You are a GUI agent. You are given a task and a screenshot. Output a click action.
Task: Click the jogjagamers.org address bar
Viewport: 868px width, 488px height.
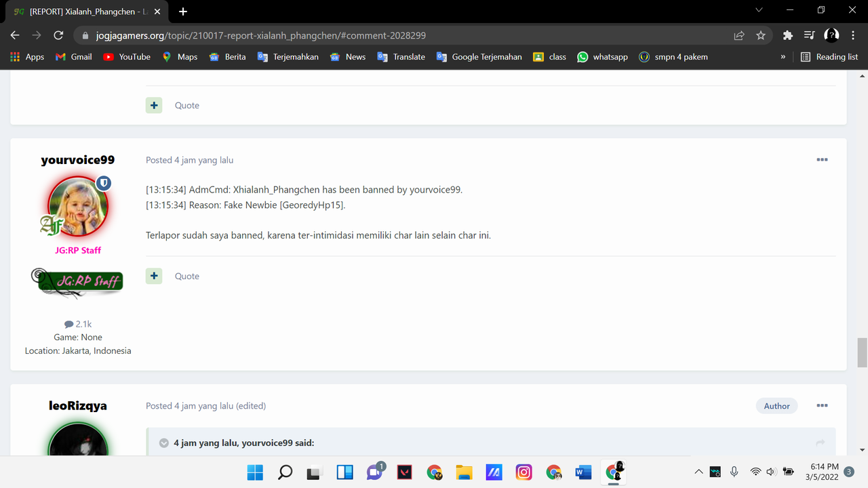pos(404,35)
